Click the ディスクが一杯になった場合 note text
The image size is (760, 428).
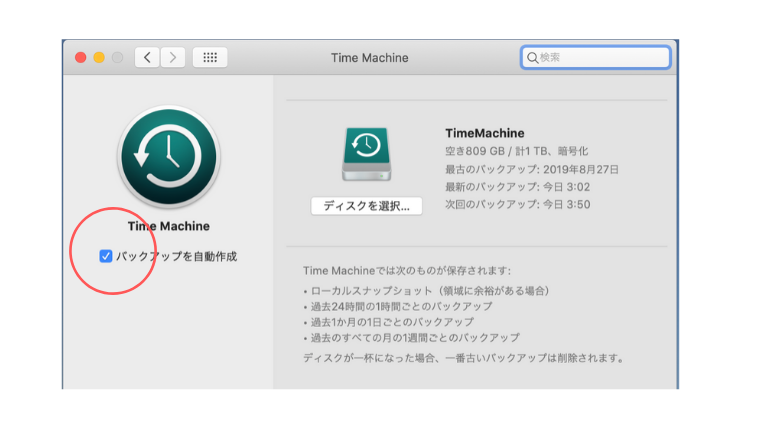tap(463, 358)
